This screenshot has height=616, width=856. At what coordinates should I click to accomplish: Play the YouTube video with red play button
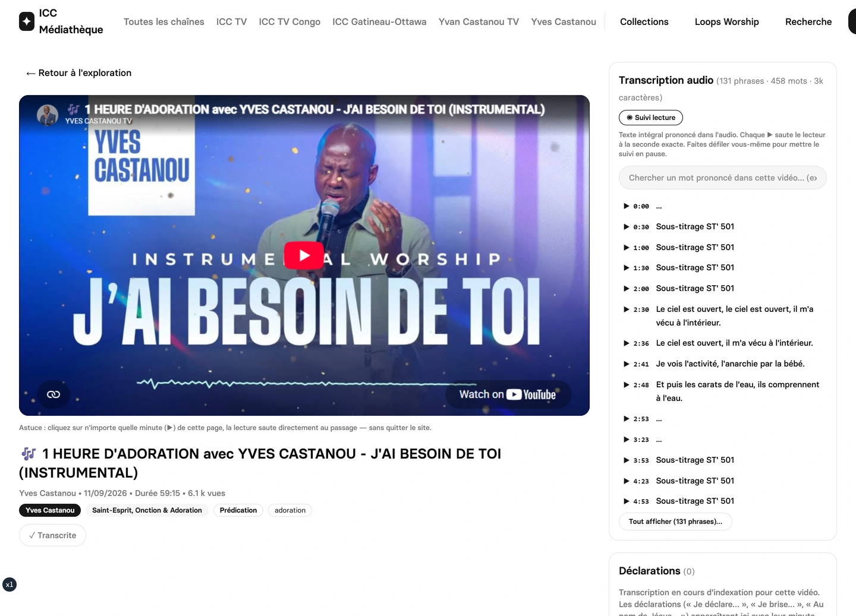point(304,255)
